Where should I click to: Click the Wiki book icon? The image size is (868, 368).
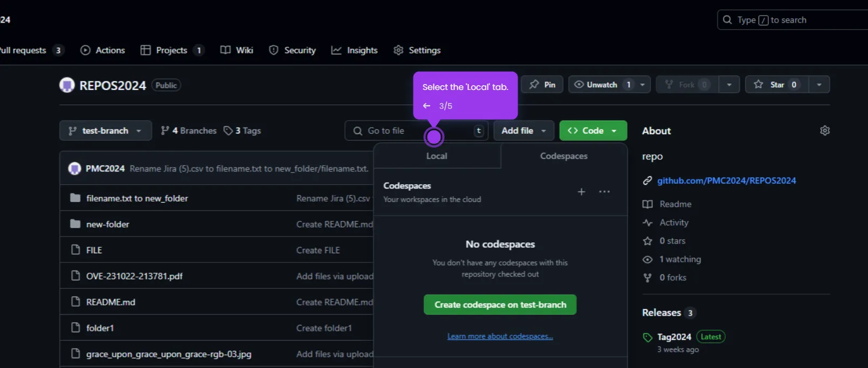click(x=225, y=50)
